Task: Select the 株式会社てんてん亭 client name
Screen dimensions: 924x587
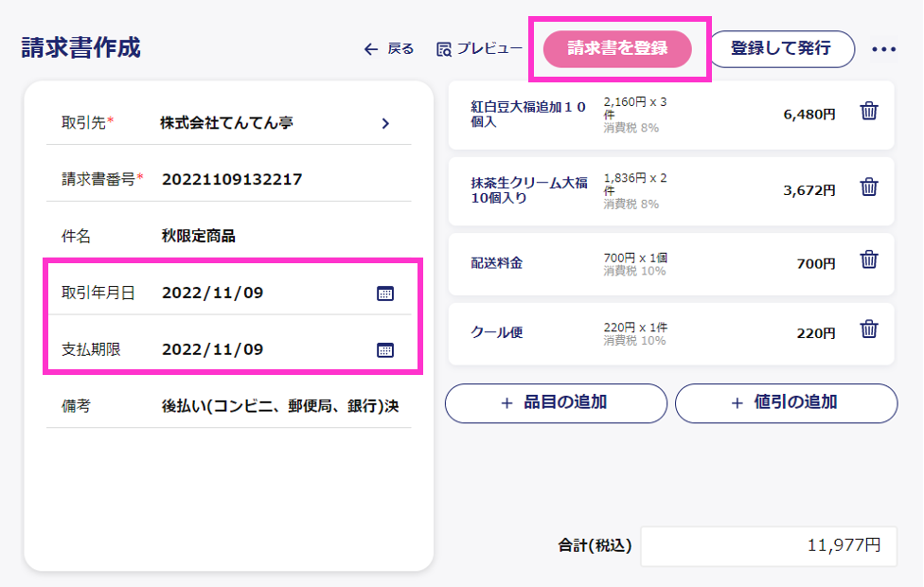Action: [x=227, y=122]
